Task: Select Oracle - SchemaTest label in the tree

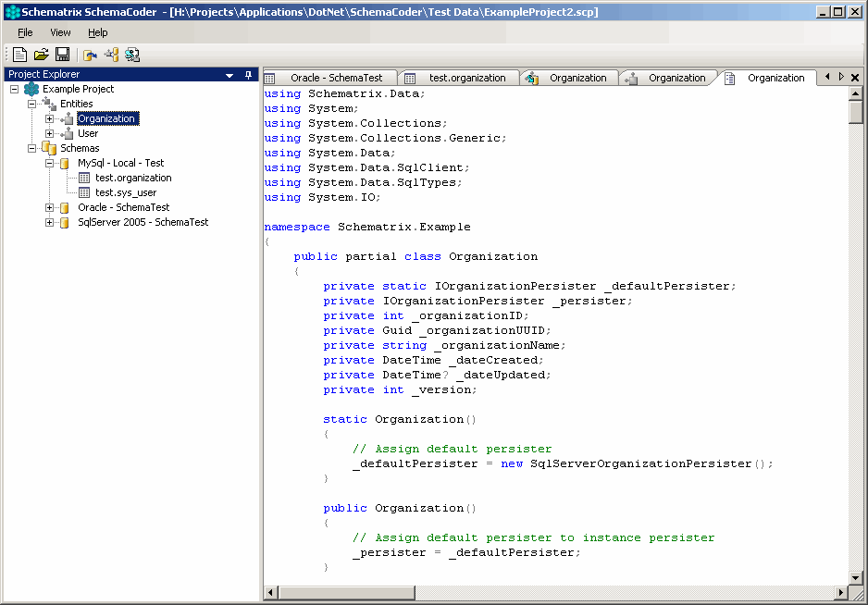Action: (123, 207)
